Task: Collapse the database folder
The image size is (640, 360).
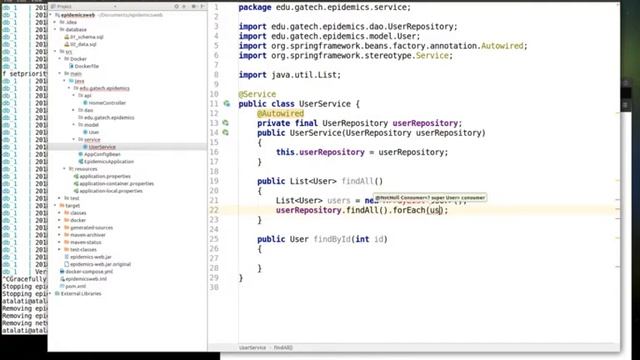Action: (56, 29)
